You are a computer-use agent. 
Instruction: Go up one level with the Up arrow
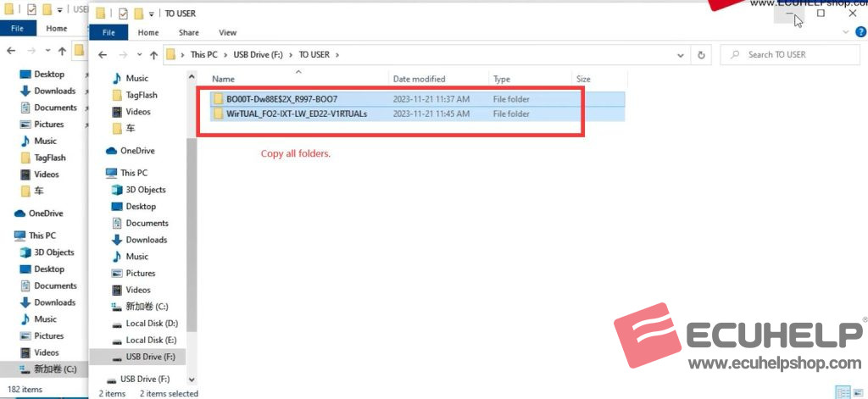point(154,55)
